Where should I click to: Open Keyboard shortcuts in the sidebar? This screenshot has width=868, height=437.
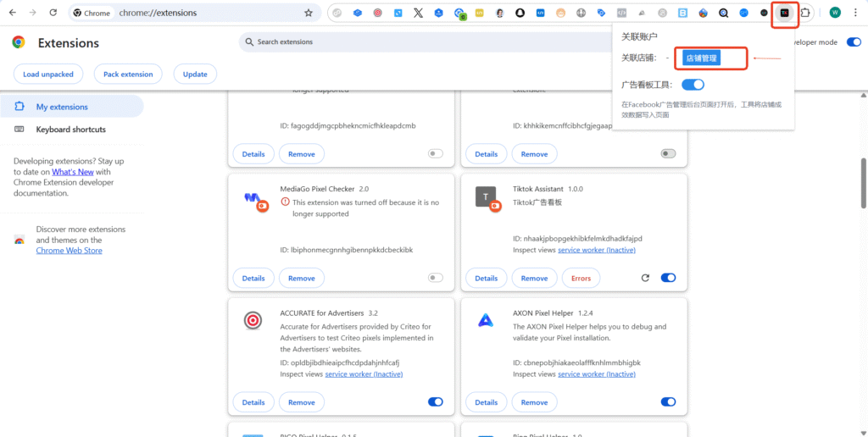pyautogui.click(x=72, y=130)
